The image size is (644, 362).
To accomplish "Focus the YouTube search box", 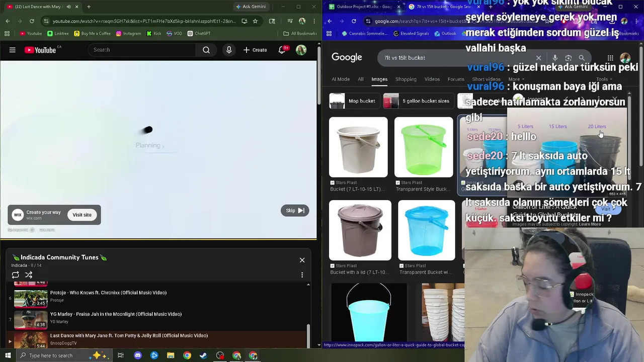I will pos(142,50).
